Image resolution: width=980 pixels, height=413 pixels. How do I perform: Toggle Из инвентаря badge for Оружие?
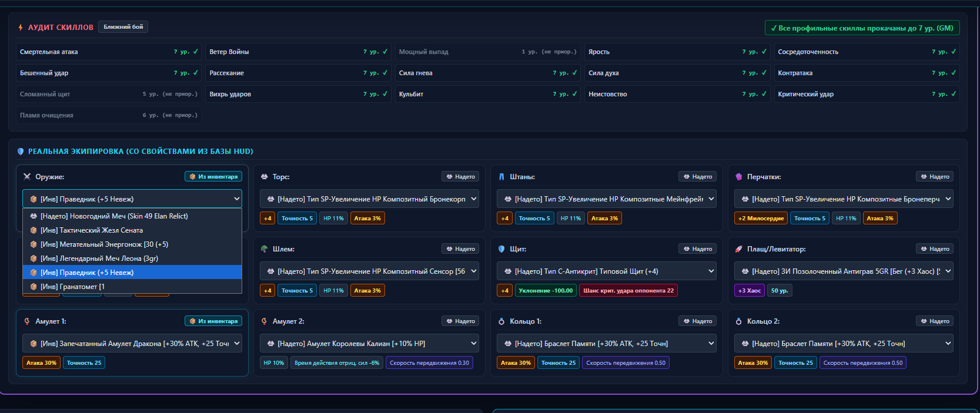213,177
